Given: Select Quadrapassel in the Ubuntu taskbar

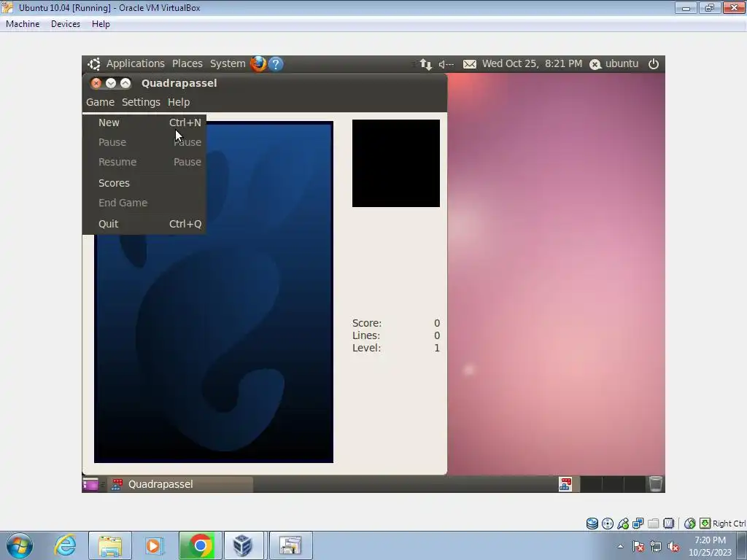Looking at the screenshot, I should (x=181, y=484).
